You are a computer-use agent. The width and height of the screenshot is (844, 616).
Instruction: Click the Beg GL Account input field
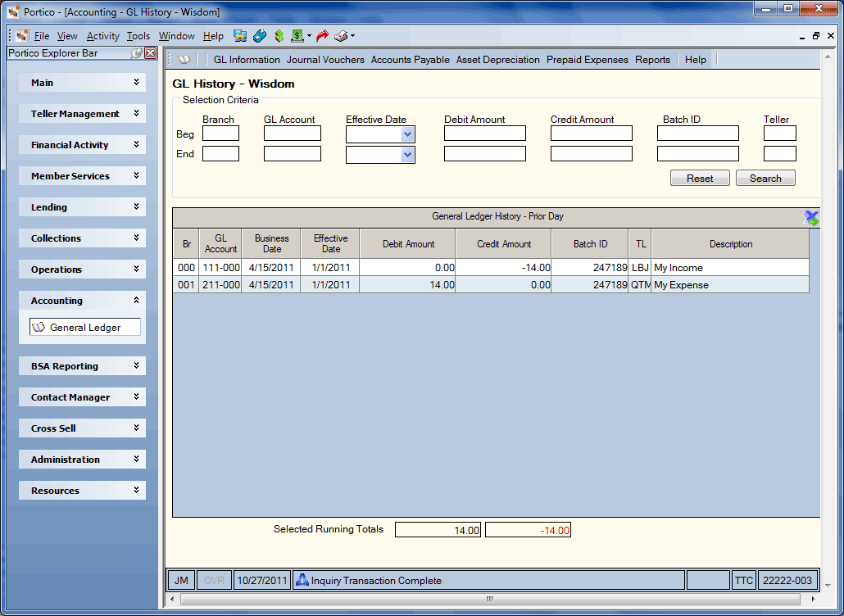point(293,134)
